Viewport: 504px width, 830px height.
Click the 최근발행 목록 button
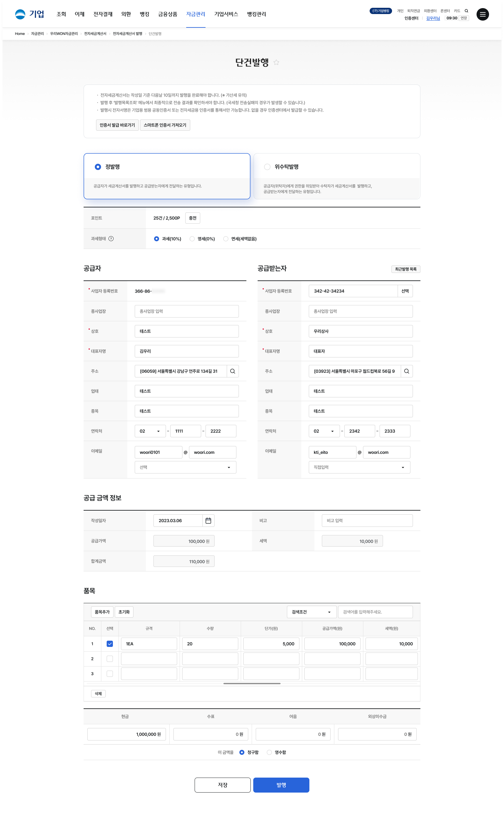pyautogui.click(x=406, y=269)
